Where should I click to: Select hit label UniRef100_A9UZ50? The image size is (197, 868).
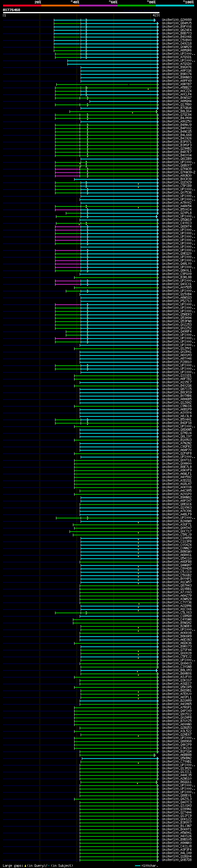click(177, 121)
